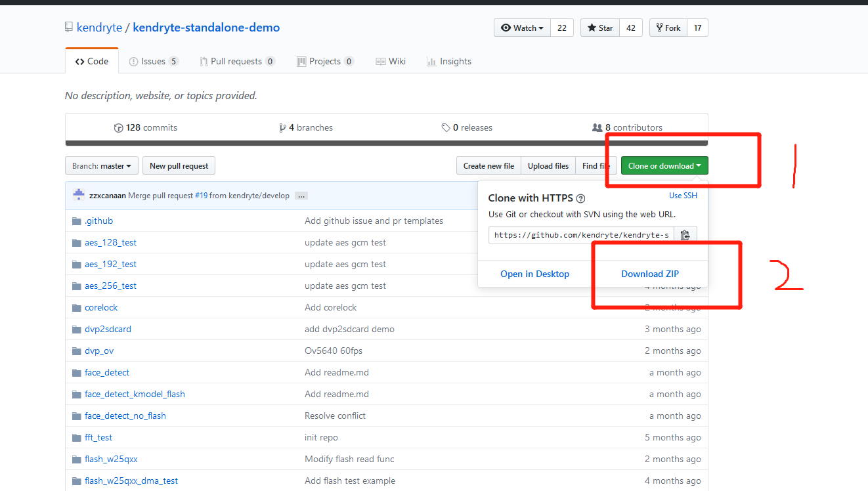Click the face_detect folder icon
Screen dimensions: 868x491
pyautogui.click(x=76, y=373)
